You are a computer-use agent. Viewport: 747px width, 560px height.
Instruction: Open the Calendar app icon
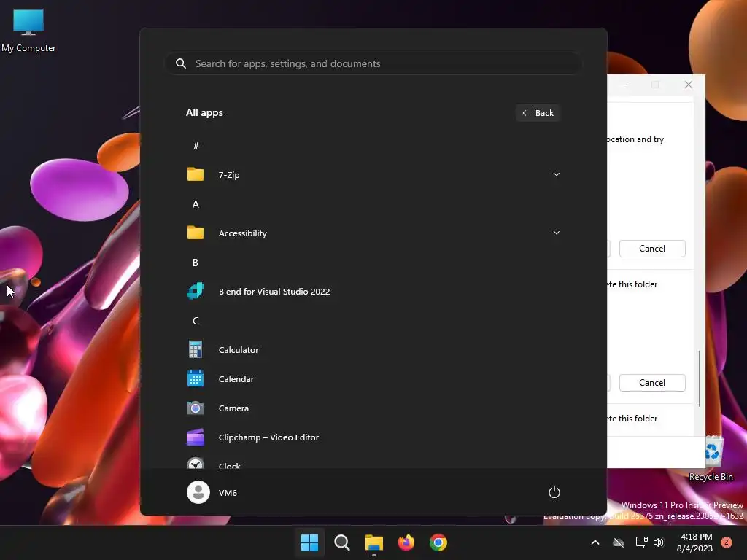(196, 378)
